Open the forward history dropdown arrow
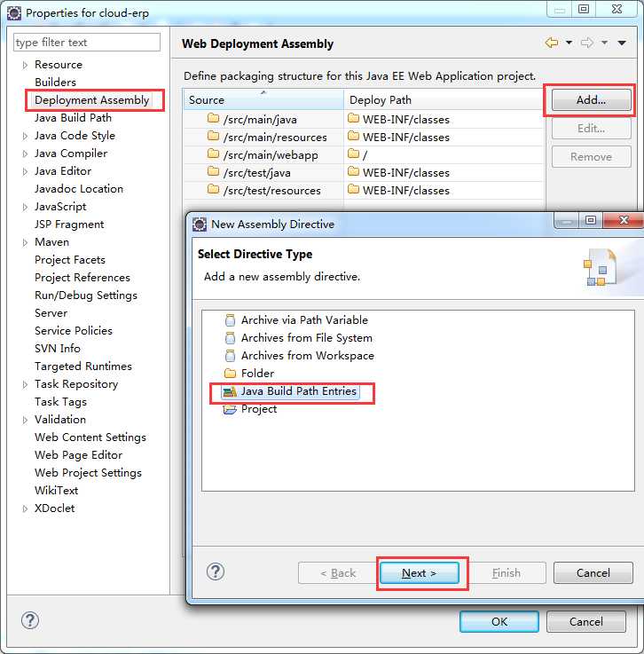 [x=604, y=43]
